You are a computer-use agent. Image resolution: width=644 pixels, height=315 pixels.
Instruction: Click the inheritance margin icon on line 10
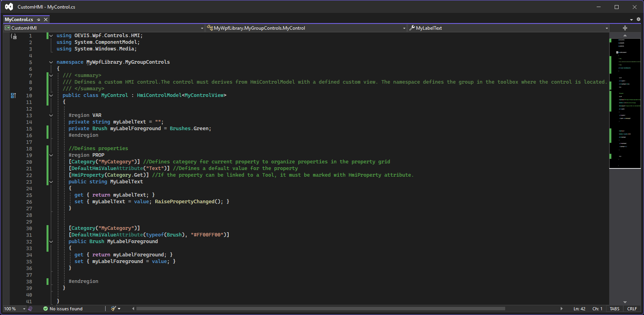[13, 95]
